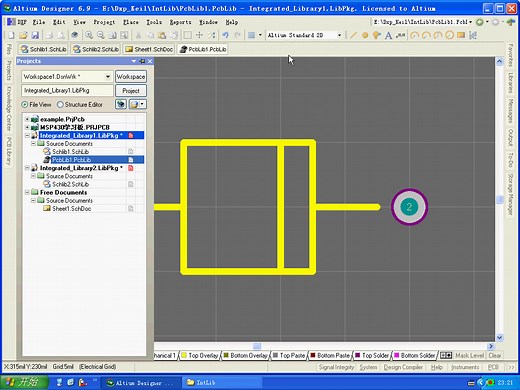Select the rectangle selection tool icon
The width and height of the screenshot is (520, 390).
coord(188,35)
